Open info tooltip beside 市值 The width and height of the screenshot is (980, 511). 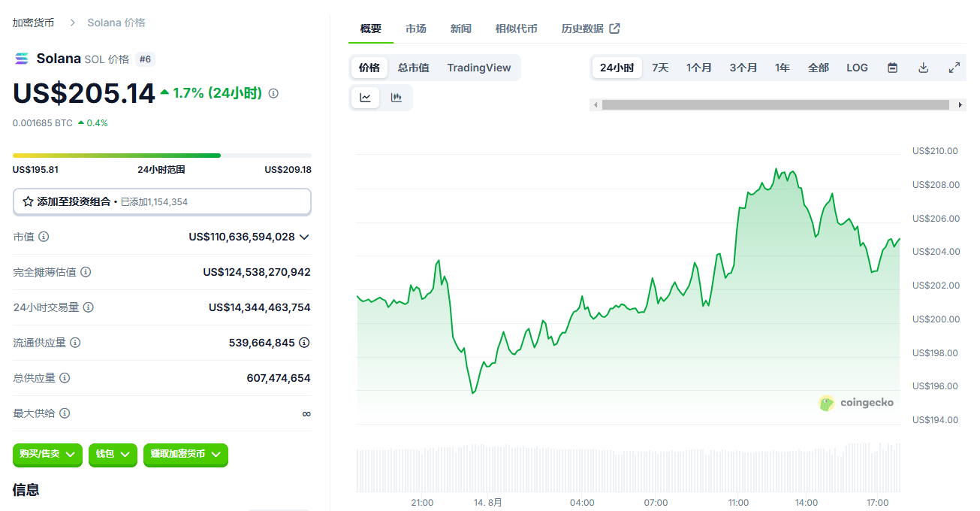[x=44, y=237]
